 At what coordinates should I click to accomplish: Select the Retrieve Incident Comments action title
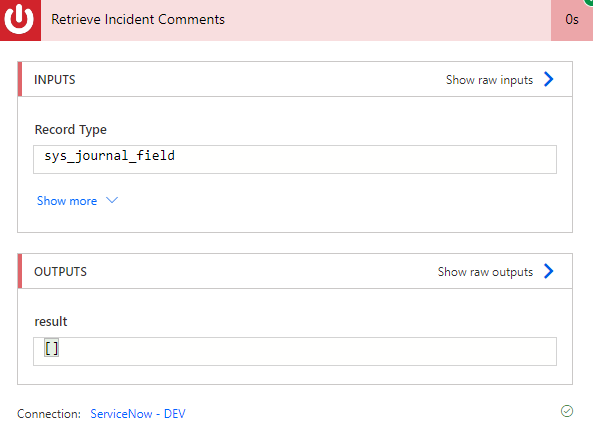tap(138, 19)
